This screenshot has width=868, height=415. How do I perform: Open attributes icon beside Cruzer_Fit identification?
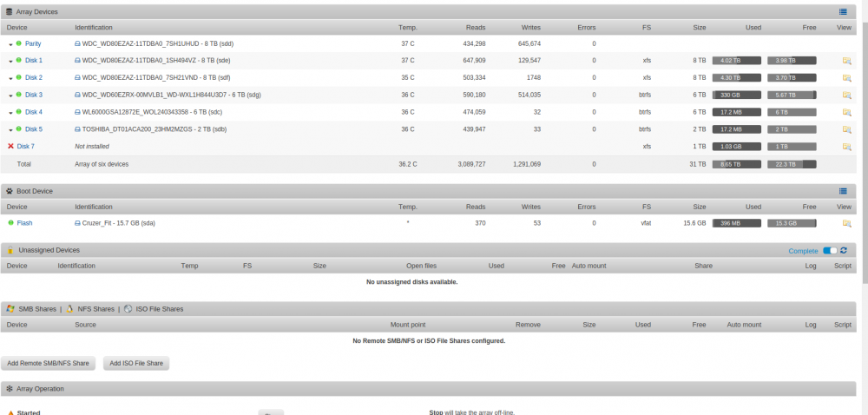coord(77,223)
